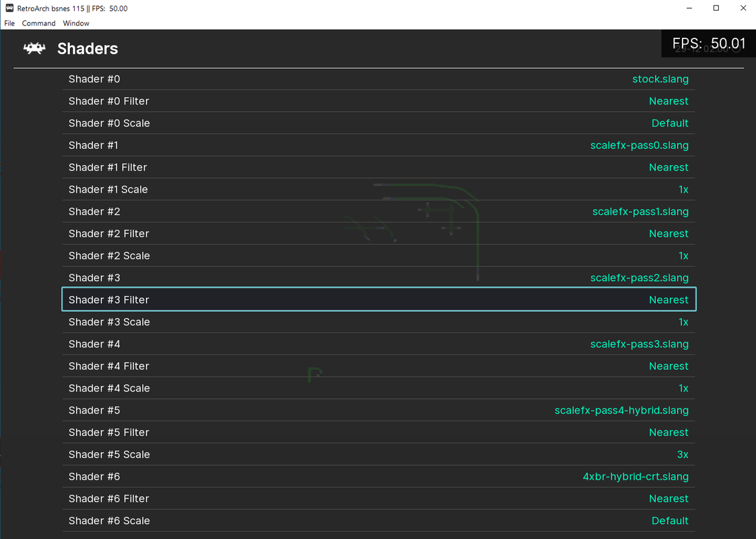Click the scalefx-pass1.slang value
The height and width of the screenshot is (539, 756).
click(x=640, y=212)
